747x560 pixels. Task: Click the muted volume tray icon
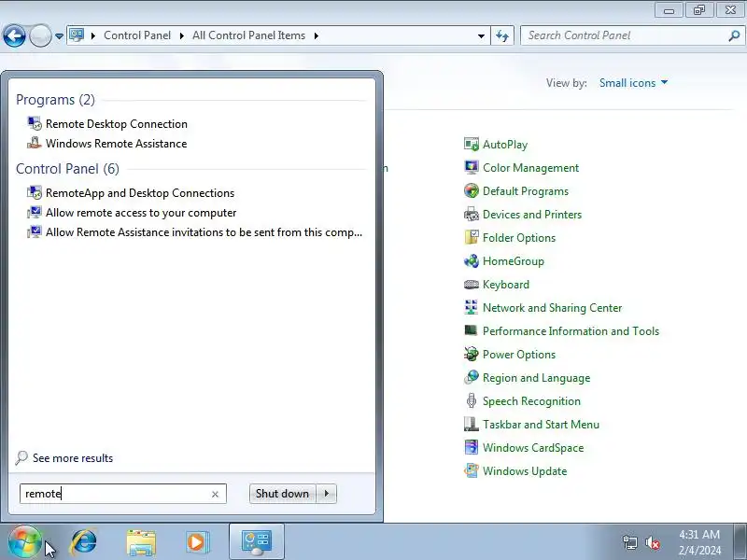coord(652,542)
